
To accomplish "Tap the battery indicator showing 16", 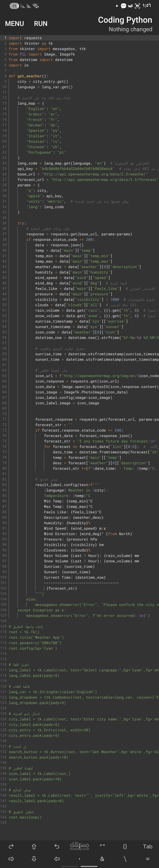I will [x=14, y=6].
